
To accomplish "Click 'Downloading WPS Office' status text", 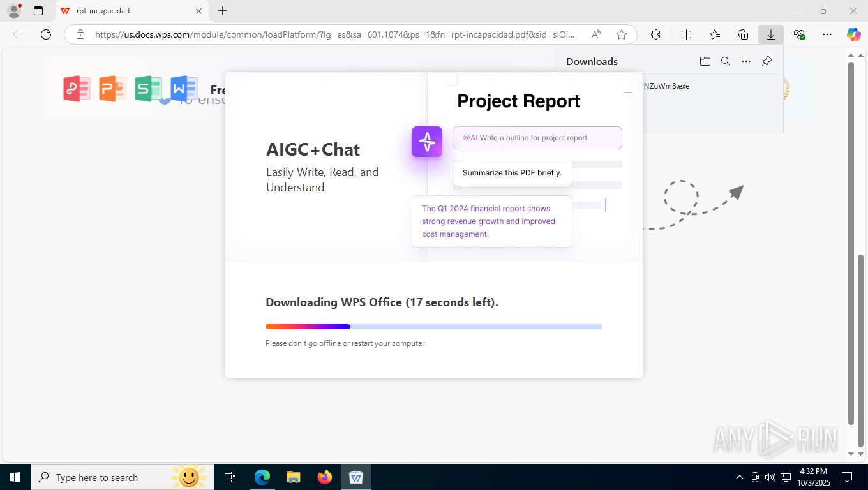I will (382, 302).
